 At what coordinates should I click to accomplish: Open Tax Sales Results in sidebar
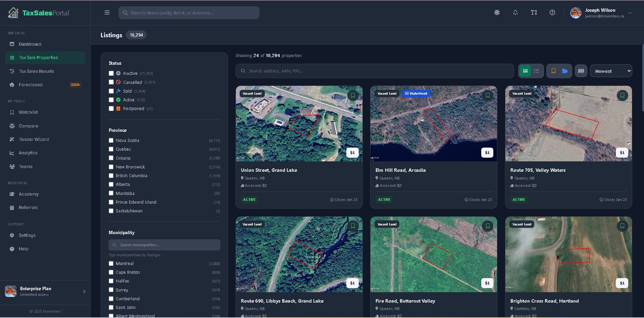(36, 71)
